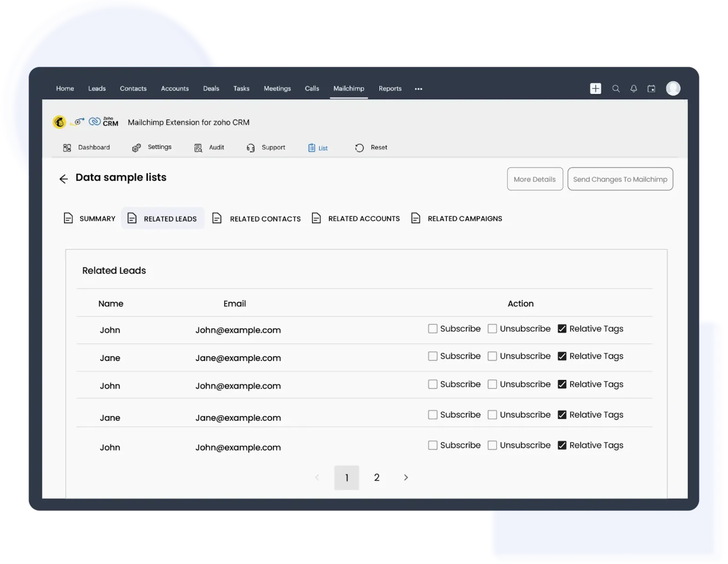
Task: Open the user profile avatar
Action: point(673,88)
